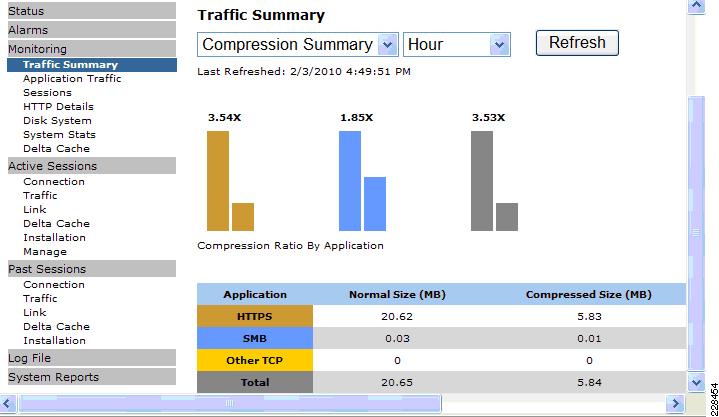Open HTTP Details page
The width and height of the screenshot is (719, 417).
pos(58,106)
